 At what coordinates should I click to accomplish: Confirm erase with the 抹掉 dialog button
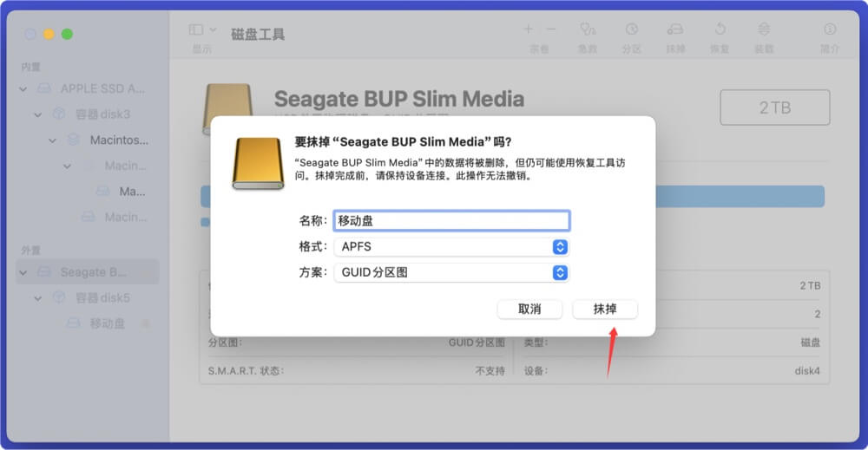[605, 310]
